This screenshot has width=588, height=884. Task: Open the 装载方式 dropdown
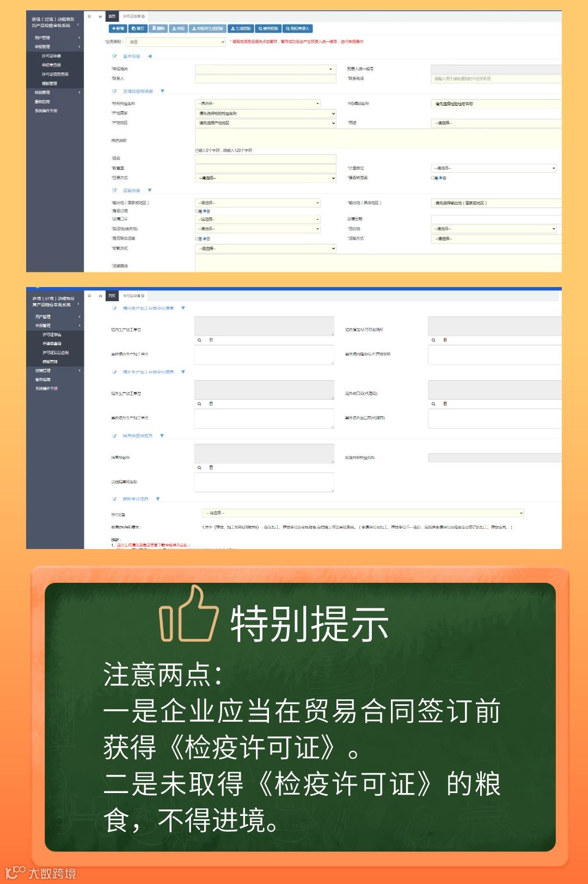click(x=266, y=248)
